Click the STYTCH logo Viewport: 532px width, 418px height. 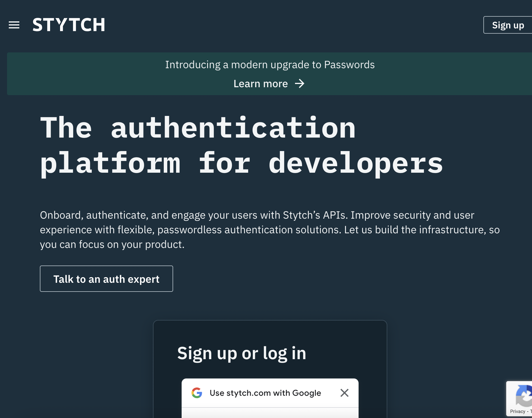[69, 25]
